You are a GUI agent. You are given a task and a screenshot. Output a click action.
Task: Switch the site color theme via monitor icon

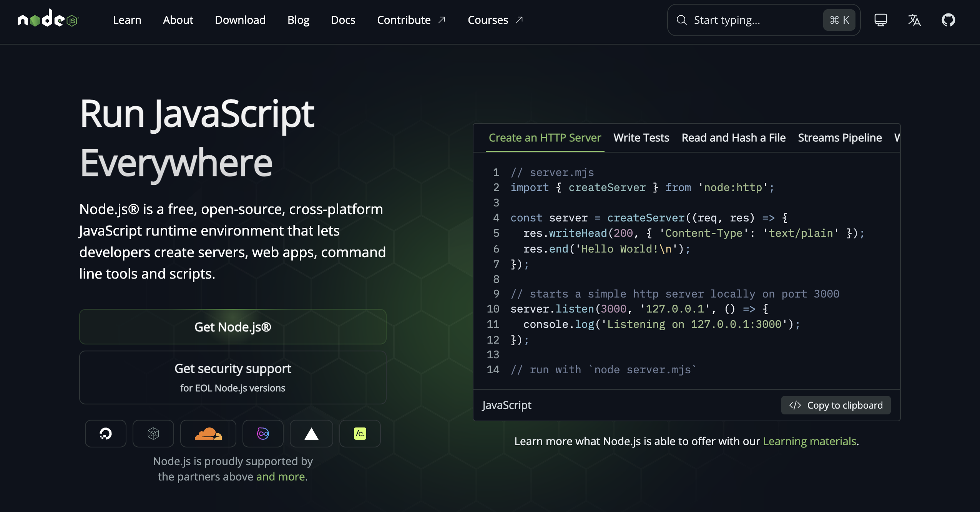(880, 20)
